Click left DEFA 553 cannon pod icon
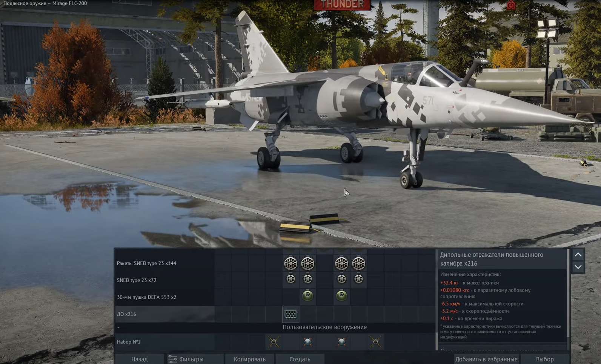This screenshot has height=364, width=601. point(307,296)
